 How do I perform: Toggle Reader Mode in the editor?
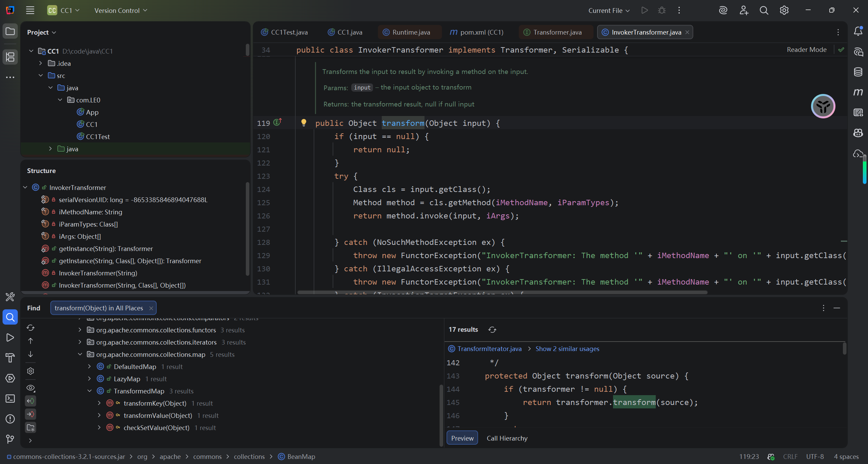tap(806, 50)
